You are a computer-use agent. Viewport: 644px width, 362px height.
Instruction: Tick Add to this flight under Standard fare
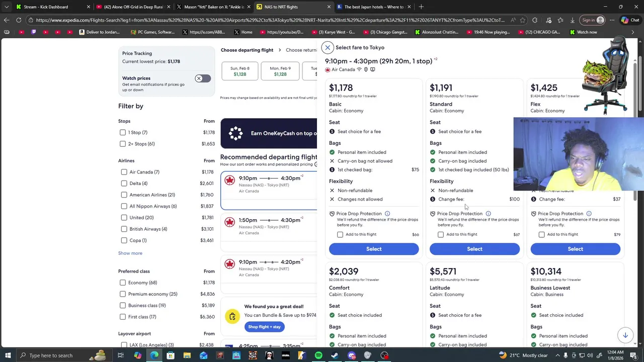tap(441, 234)
